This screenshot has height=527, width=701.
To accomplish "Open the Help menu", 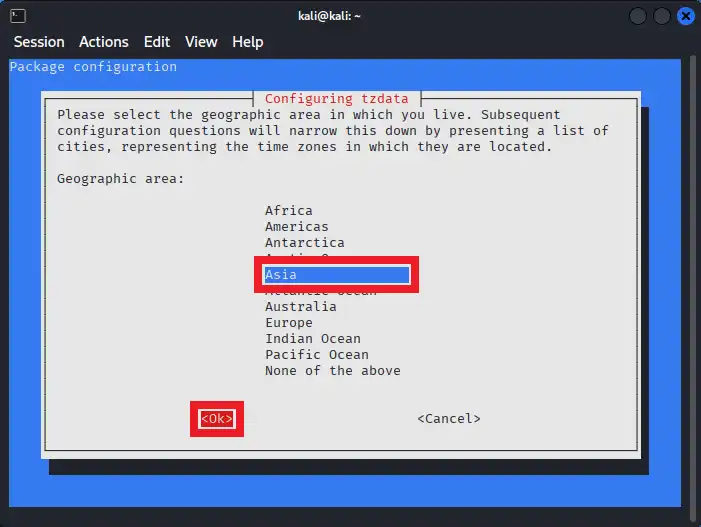I will tap(248, 42).
